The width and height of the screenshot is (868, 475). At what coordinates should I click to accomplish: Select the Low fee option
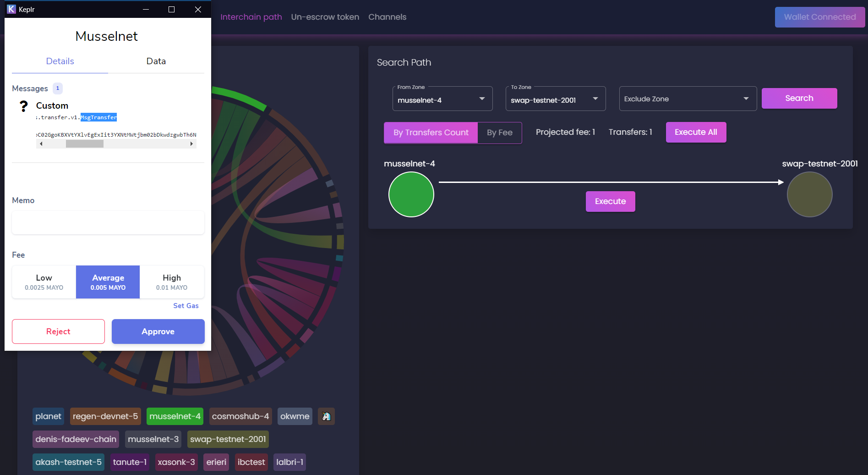coord(44,282)
